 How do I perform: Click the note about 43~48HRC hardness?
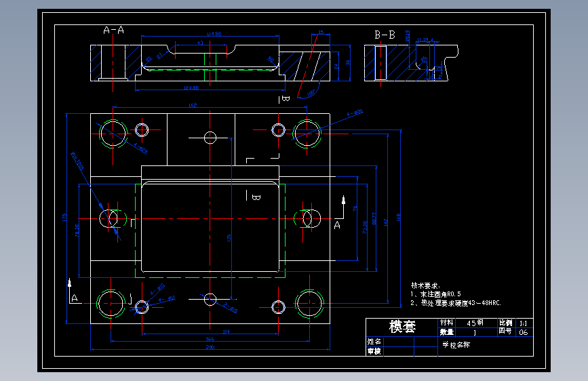tap(455, 302)
